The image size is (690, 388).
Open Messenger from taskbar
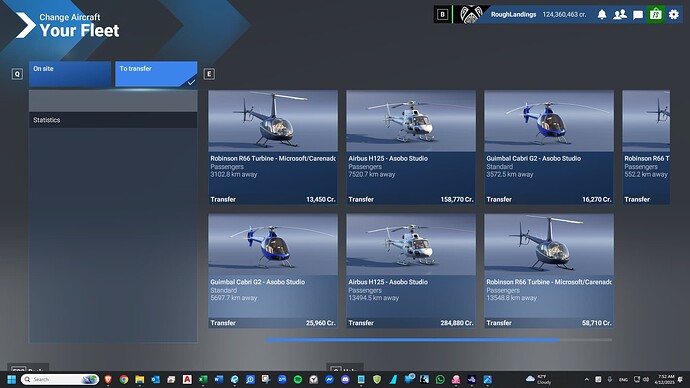click(330, 379)
